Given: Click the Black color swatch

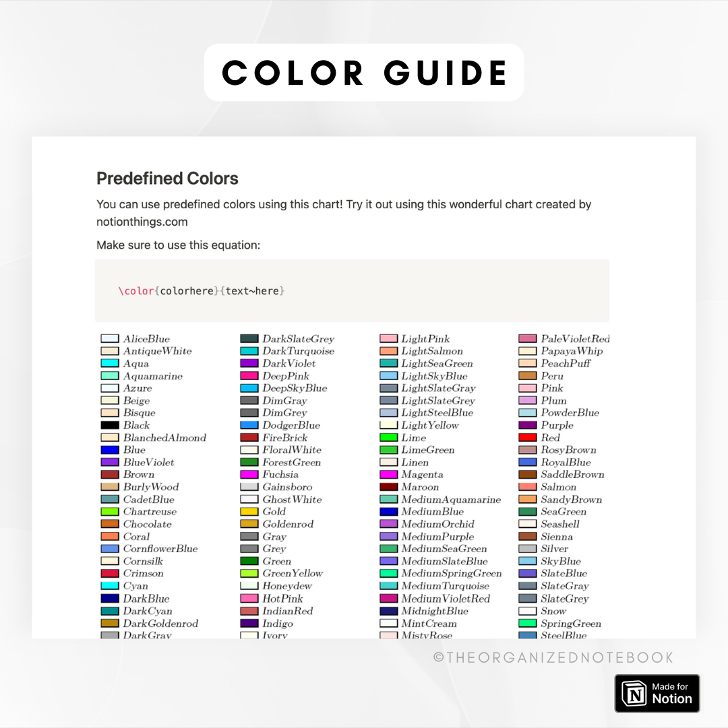Looking at the screenshot, I should coord(110,425).
